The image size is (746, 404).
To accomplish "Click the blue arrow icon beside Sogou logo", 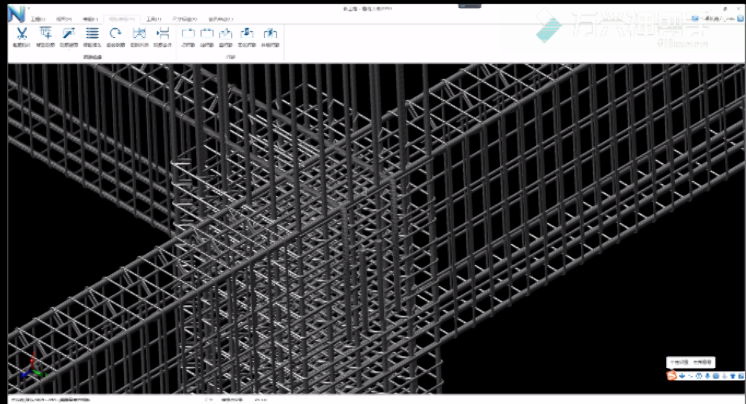I will (682, 376).
